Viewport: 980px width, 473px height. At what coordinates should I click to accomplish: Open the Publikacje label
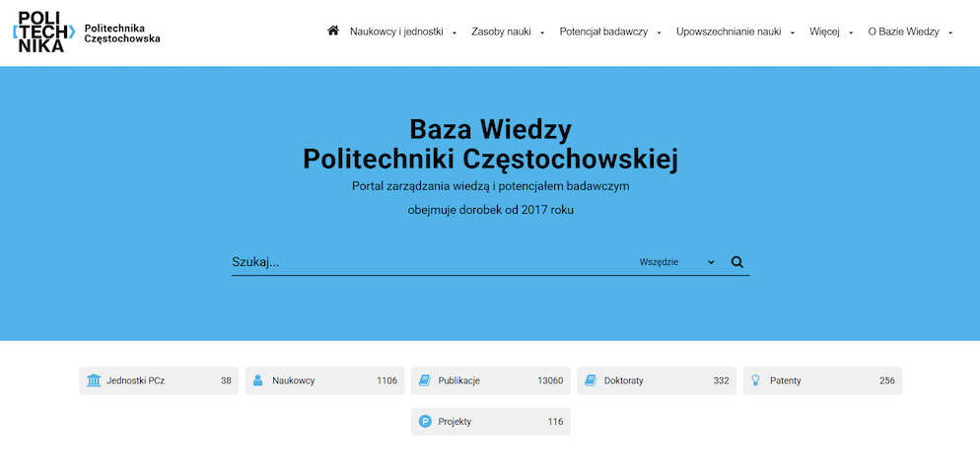(x=459, y=380)
